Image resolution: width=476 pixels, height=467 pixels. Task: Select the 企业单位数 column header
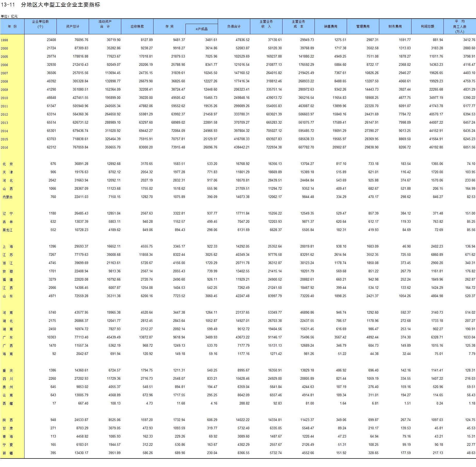coord(40,26)
